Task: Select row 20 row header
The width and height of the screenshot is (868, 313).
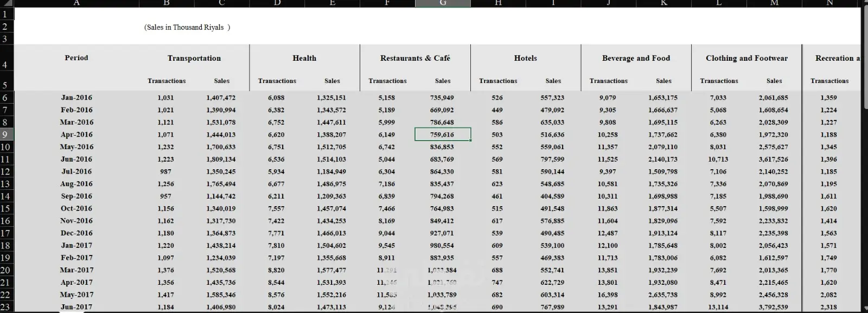Action: [5, 270]
